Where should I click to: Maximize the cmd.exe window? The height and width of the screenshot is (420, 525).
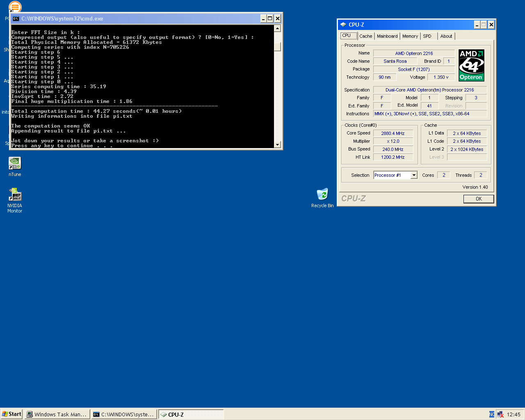click(270, 18)
